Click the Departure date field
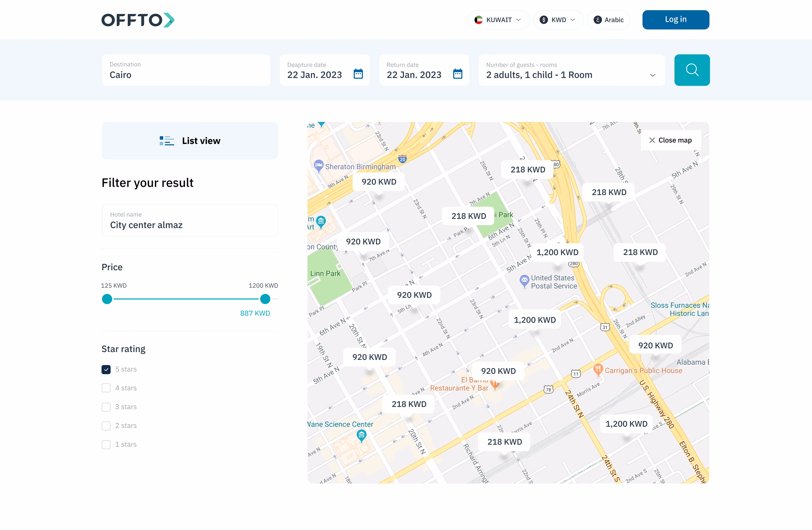 pyautogui.click(x=325, y=70)
